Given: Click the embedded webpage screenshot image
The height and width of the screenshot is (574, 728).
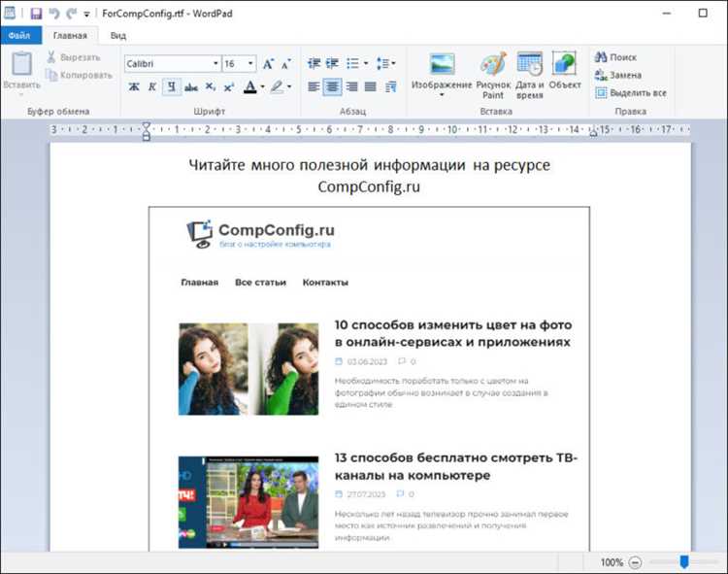Looking at the screenshot, I should pos(369,379).
